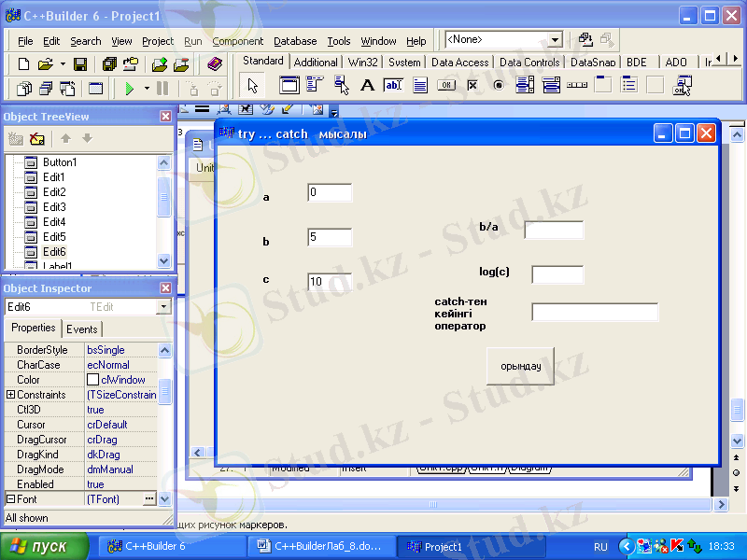The width and height of the screenshot is (747, 560).
Task: Open the Edit6 object selector dropdown
Action: (x=163, y=307)
